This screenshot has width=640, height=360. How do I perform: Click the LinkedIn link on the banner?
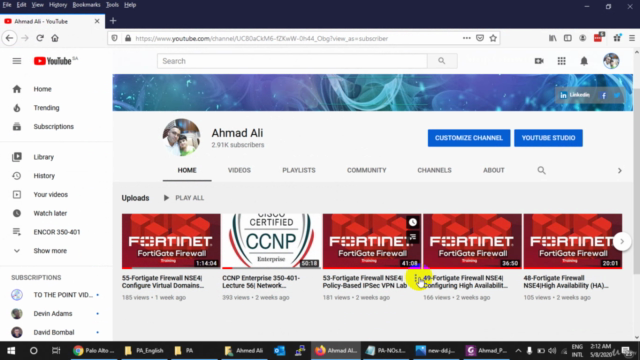(575, 95)
